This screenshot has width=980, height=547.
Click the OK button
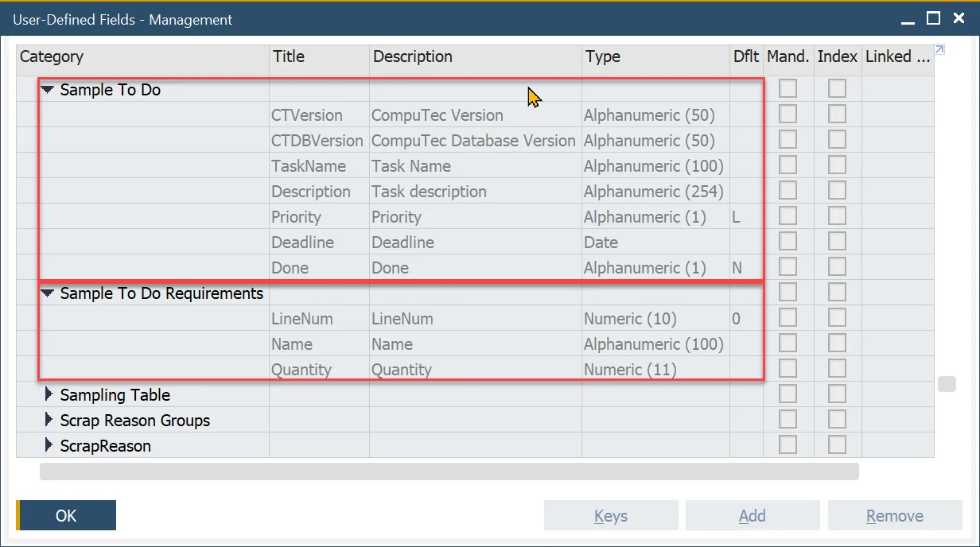click(x=66, y=516)
